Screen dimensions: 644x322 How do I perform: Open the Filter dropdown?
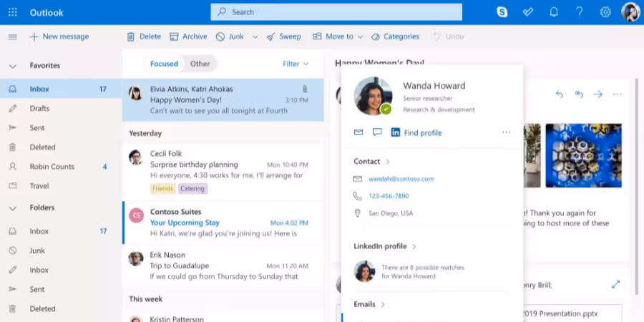coord(296,64)
